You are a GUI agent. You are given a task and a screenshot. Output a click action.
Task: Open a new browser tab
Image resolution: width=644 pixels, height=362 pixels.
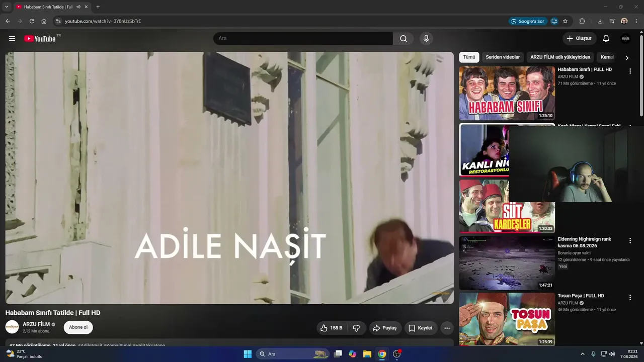click(98, 7)
